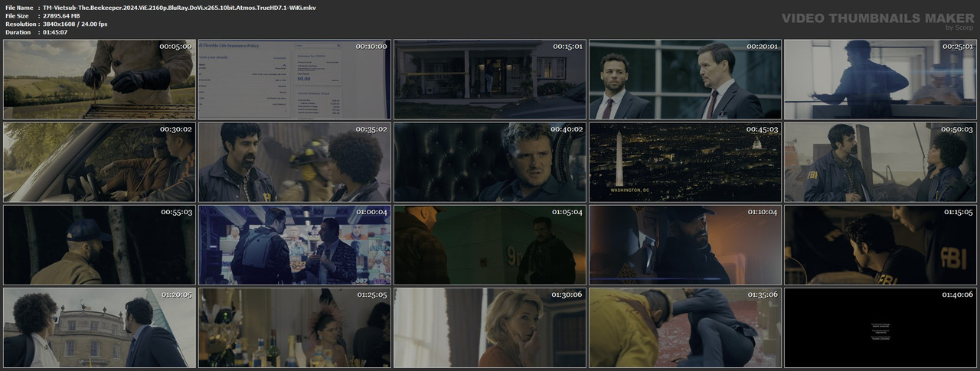Select the thumbnail at 00:15:01
Viewport: 980px width, 371px height.
click(x=489, y=80)
